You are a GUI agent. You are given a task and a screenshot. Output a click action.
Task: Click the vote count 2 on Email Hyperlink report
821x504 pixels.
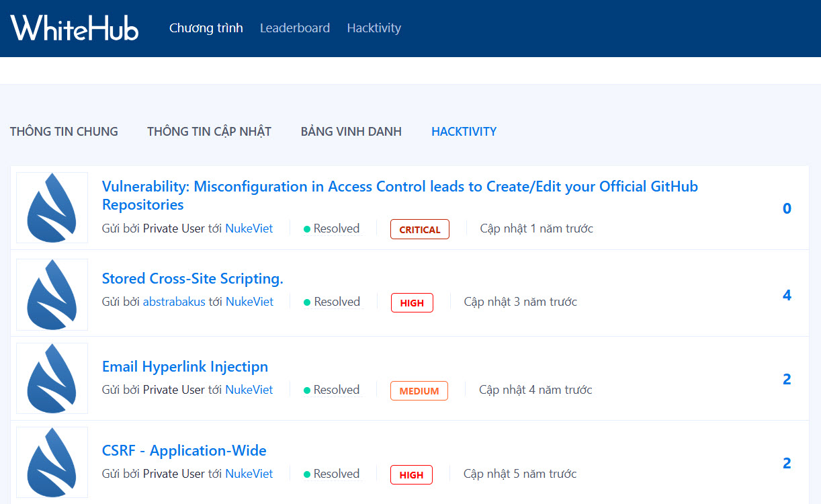click(x=787, y=379)
